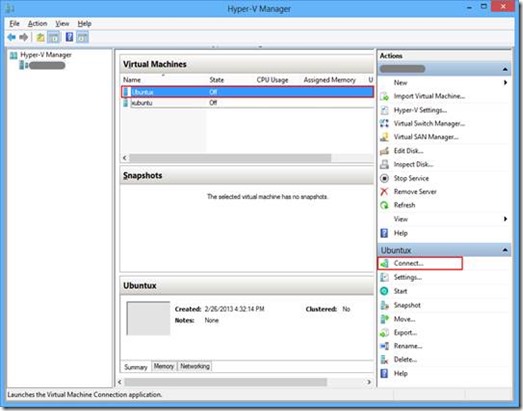Open the File menu
This screenshot has height=411, width=523.
[14, 23]
